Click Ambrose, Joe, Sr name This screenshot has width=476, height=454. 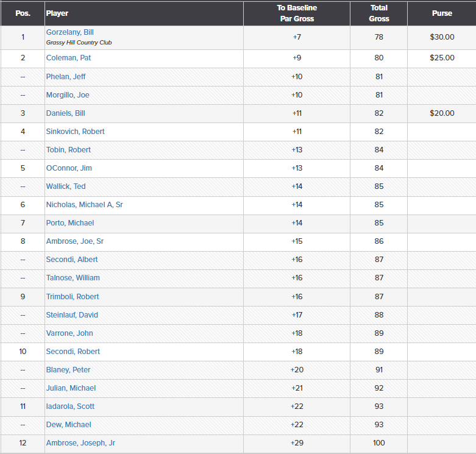point(74,241)
